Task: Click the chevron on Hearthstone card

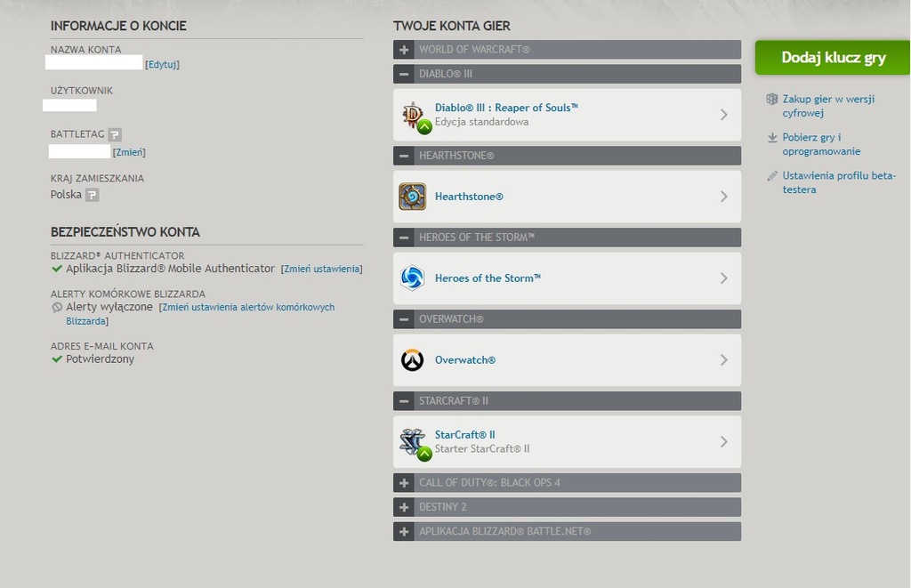Action: coord(724,197)
